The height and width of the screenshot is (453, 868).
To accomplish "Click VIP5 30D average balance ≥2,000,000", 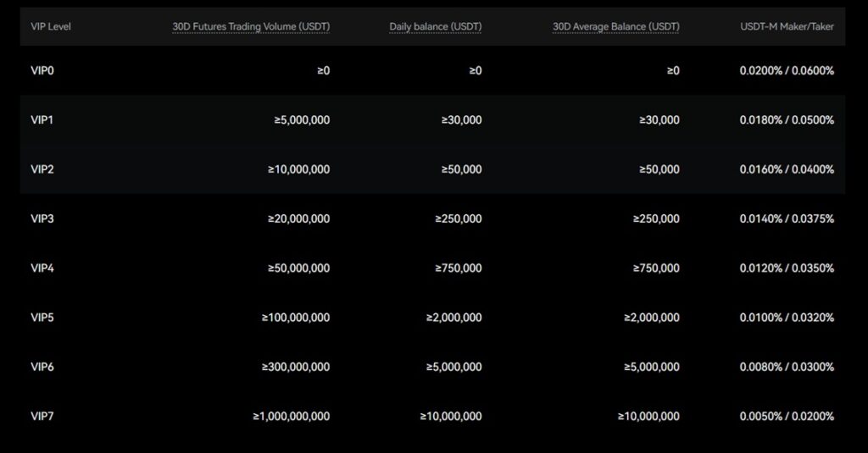I will tap(652, 318).
